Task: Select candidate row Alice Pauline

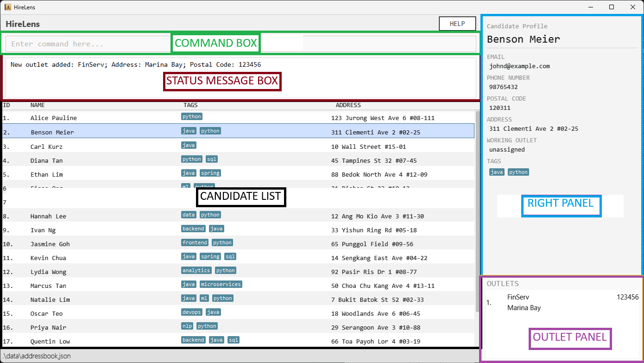Action: pos(238,118)
